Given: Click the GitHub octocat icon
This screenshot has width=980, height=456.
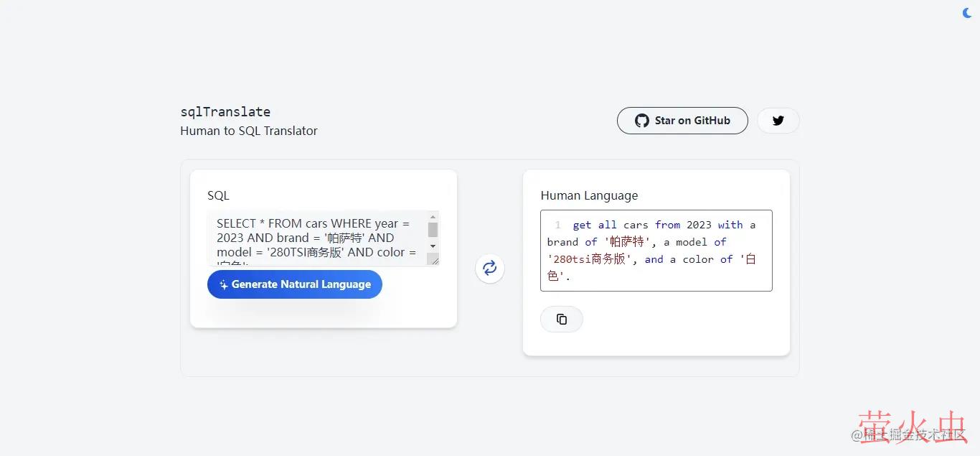Looking at the screenshot, I should [641, 121].
